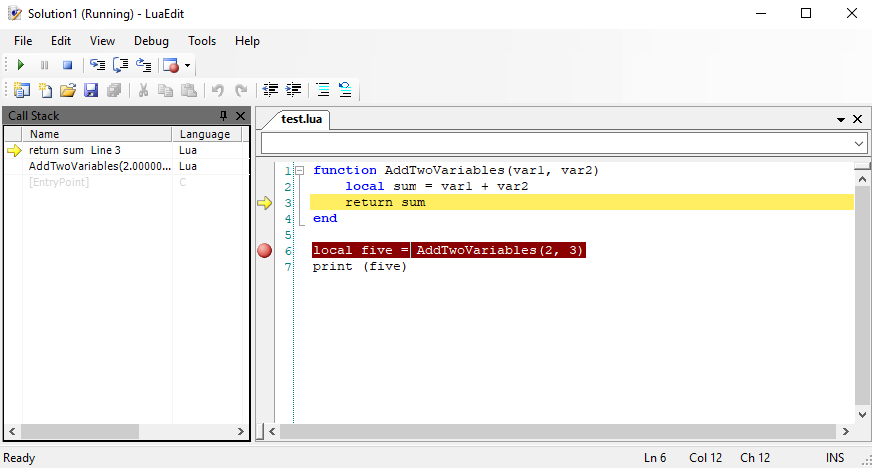
Task: Open a file with the folder icon
Action: 68,90
